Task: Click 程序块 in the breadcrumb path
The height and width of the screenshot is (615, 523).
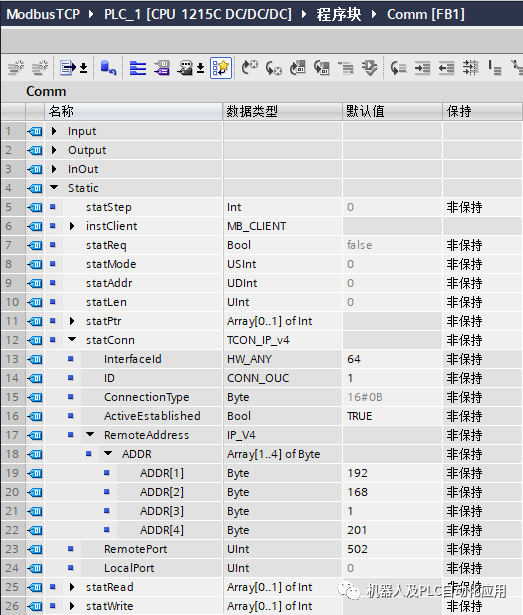Action: click(339, 15)
